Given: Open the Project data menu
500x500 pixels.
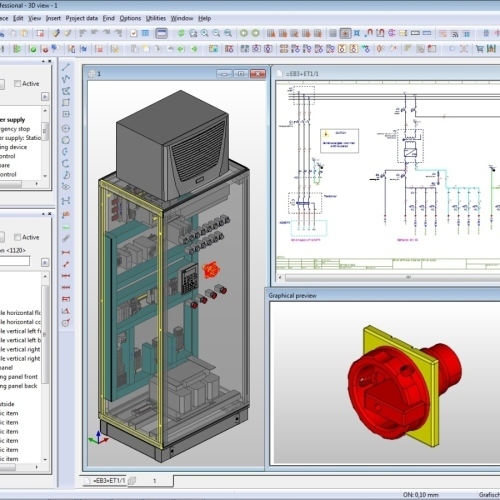Looking at the screenshot, I should 82,18.
